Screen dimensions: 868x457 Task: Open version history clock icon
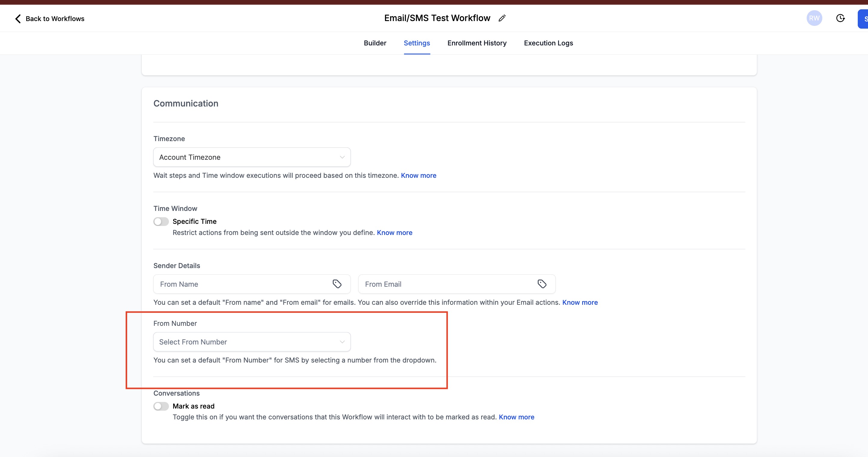(840, 18)
